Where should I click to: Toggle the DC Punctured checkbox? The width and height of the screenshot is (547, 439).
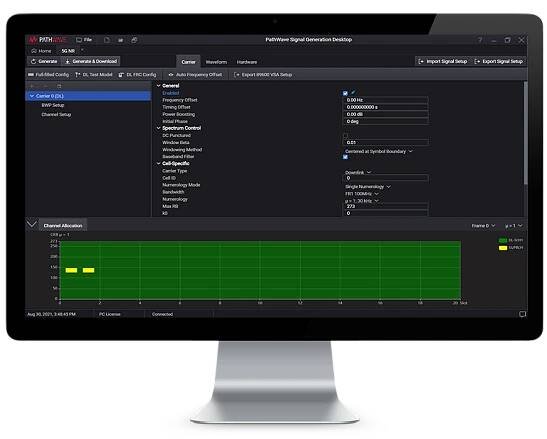click(x=345, y=135)
